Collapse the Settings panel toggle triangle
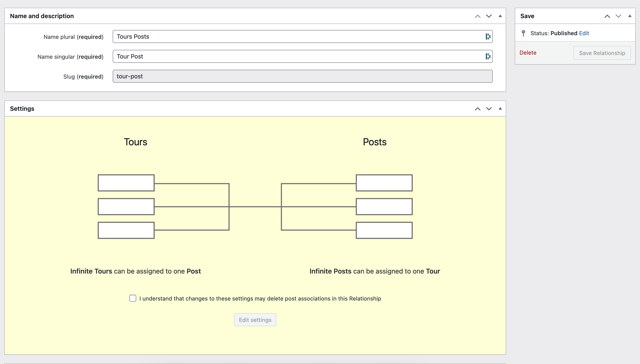 500,109
